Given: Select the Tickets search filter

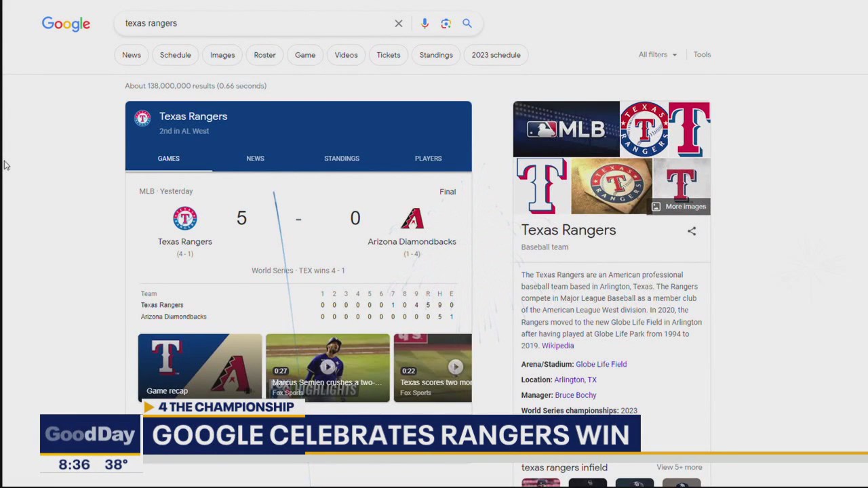Looking at the screenshot, I should pyautogui.click(x=388, y=55).
